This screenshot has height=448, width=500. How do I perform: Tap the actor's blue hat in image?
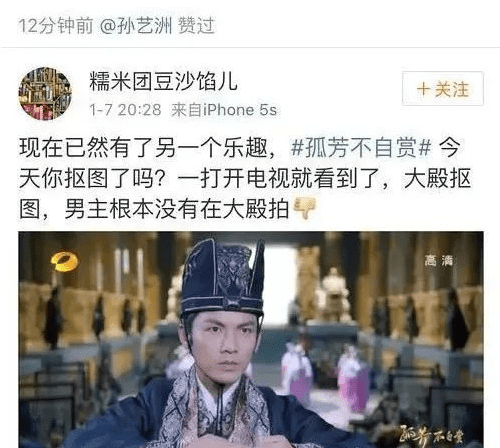pos(223,277)
